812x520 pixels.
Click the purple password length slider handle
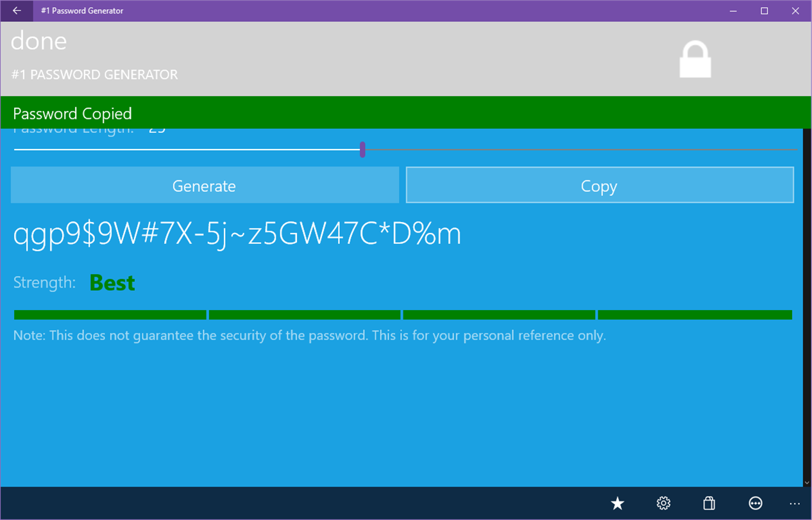[362, 150]
